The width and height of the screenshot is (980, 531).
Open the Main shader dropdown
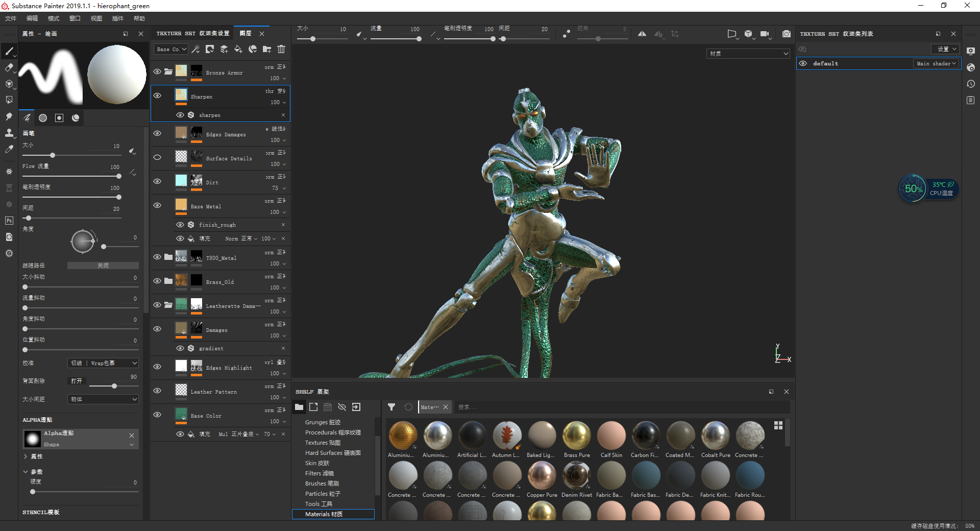coord(936,63)
